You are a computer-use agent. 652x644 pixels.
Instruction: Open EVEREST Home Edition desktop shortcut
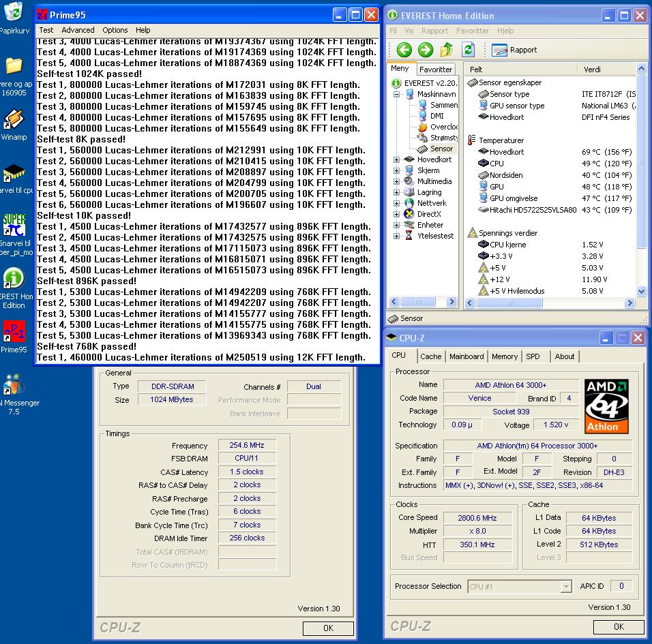14,288
